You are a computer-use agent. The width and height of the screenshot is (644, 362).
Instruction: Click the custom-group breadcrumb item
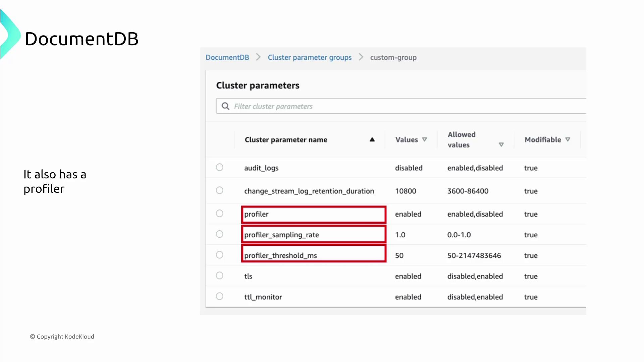click(393, 57)
